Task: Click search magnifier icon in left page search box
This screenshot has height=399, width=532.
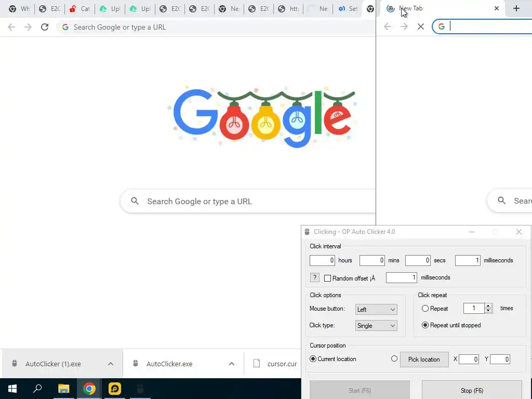Action: [135, 201]
